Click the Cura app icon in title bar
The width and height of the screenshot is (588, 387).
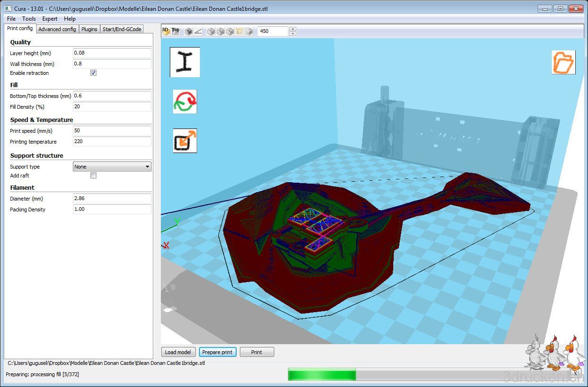(8, 8)
